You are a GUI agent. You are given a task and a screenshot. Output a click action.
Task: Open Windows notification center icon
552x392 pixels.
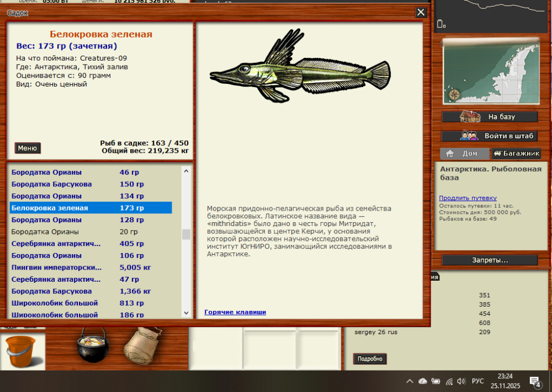[x=534, y=381]
